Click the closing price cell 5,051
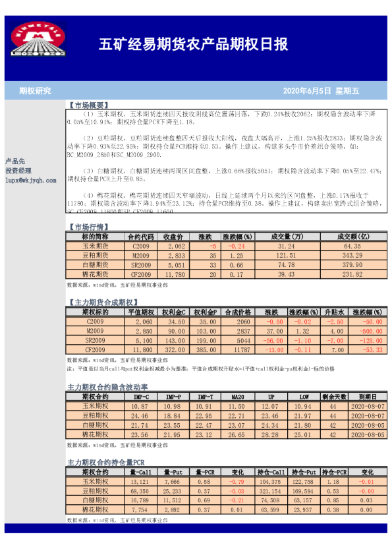Screen dimensions: 392x555 pos(173,265)
